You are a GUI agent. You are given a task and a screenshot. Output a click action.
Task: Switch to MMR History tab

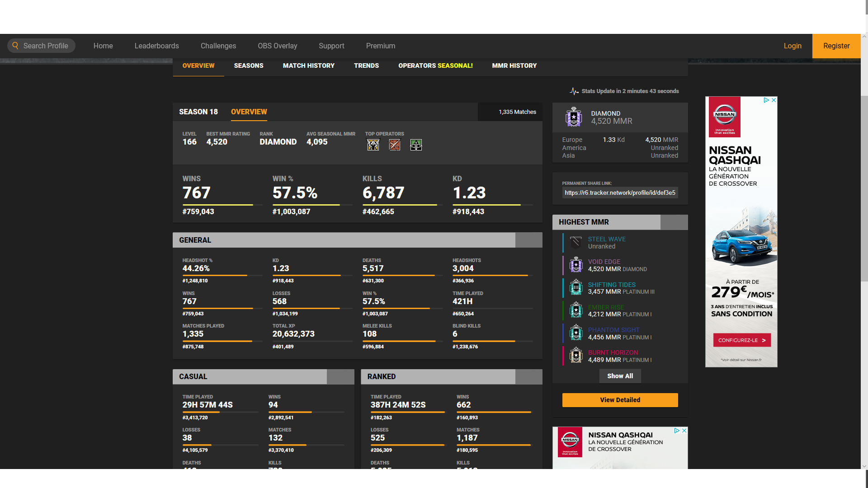(x=514, y=66)
